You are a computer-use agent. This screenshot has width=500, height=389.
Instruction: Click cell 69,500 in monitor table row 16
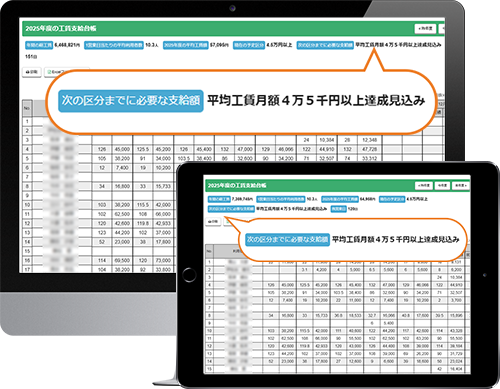click(x=122, y=260)
